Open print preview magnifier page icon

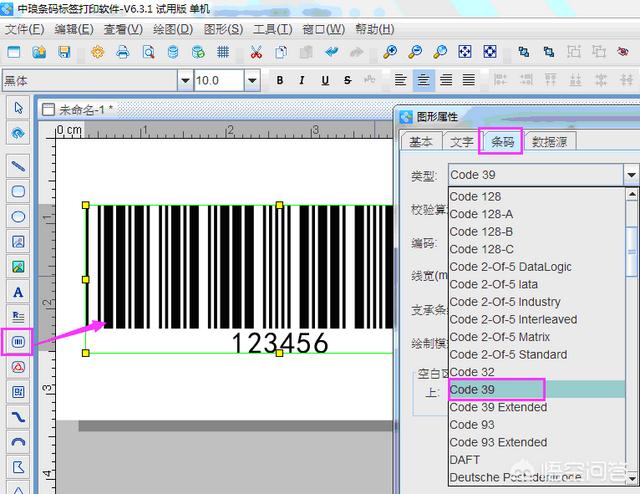[148, 52]
